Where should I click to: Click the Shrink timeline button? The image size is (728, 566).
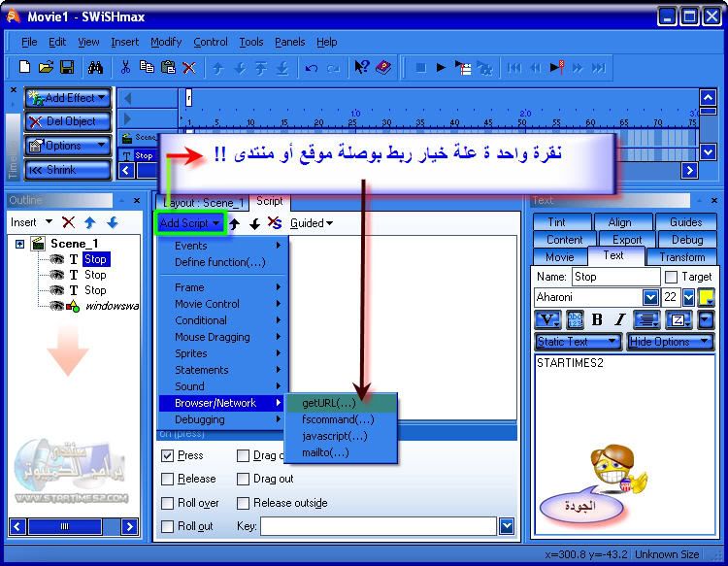68,170
